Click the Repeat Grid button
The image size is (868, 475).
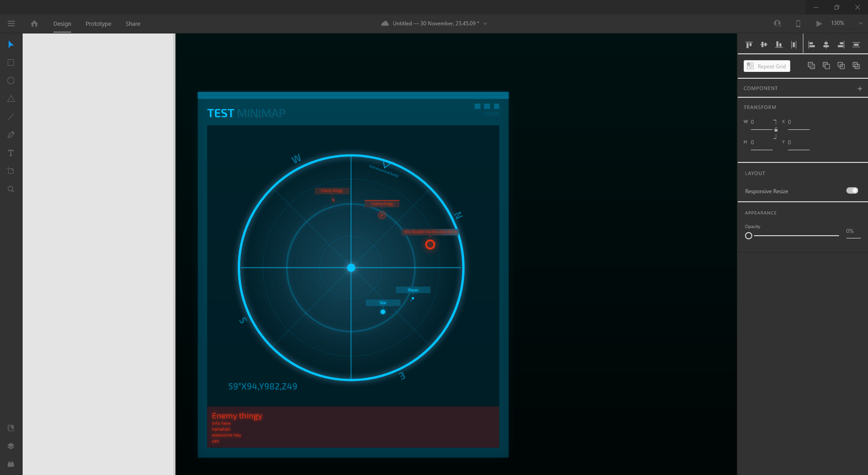pos(767,66)
